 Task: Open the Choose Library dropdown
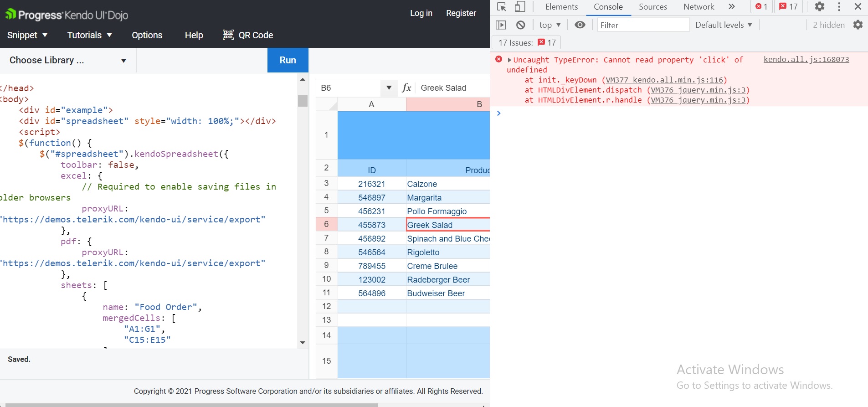68,60
